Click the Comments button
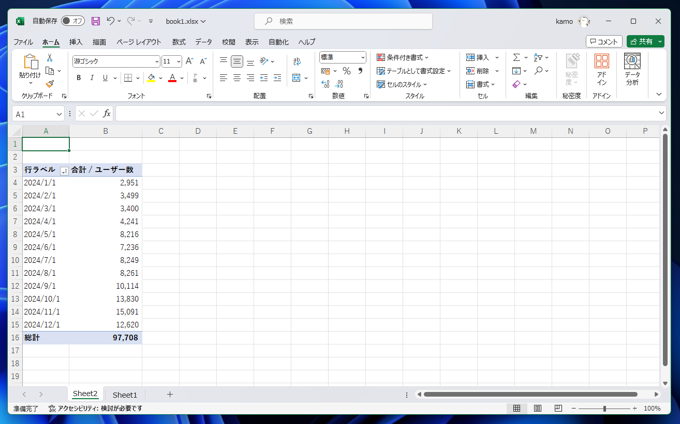This screenshot has width=680, height=424. [x=604, y=42]
